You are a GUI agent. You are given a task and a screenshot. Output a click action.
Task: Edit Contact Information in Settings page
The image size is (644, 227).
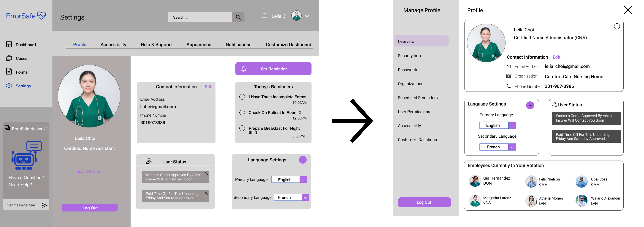pos(208,87)
